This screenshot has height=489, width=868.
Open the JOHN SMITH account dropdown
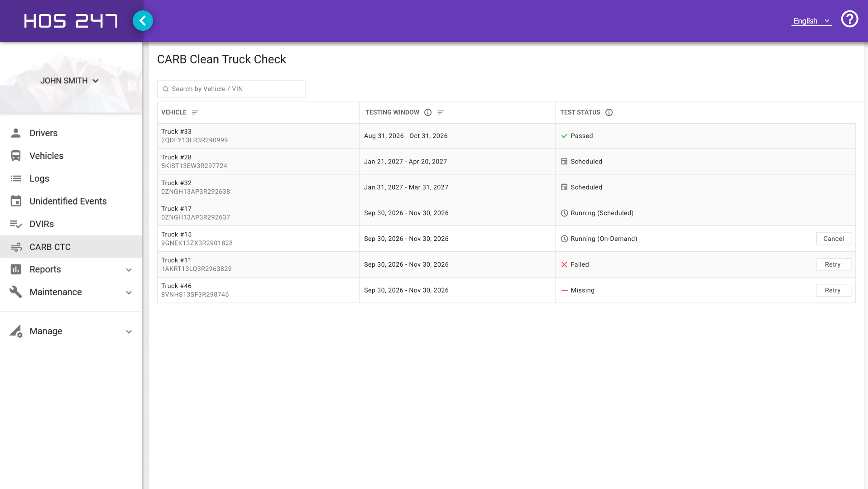pos(70,81)
